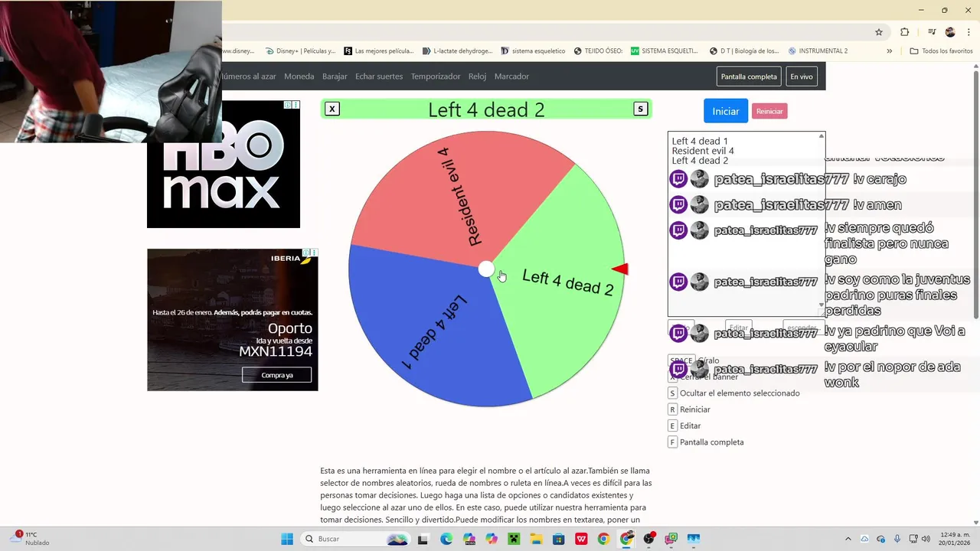Open the TEJIDO ÓSEO bookmark

click(598, 51)
